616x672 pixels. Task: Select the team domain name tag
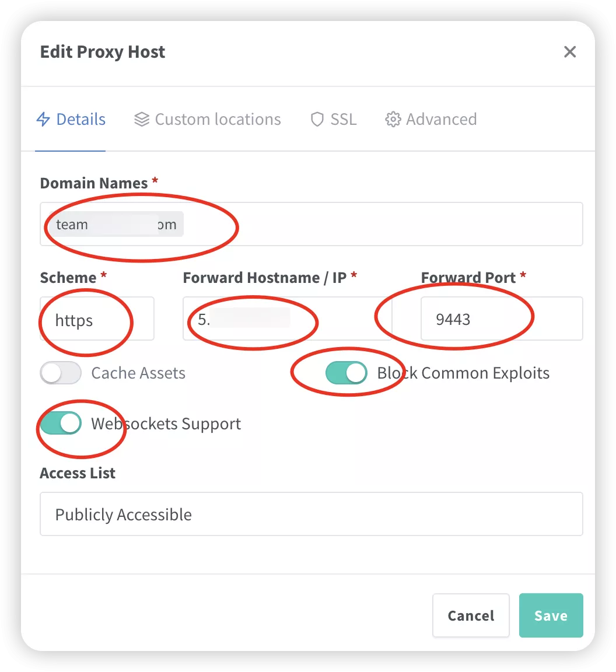(116, 224)
